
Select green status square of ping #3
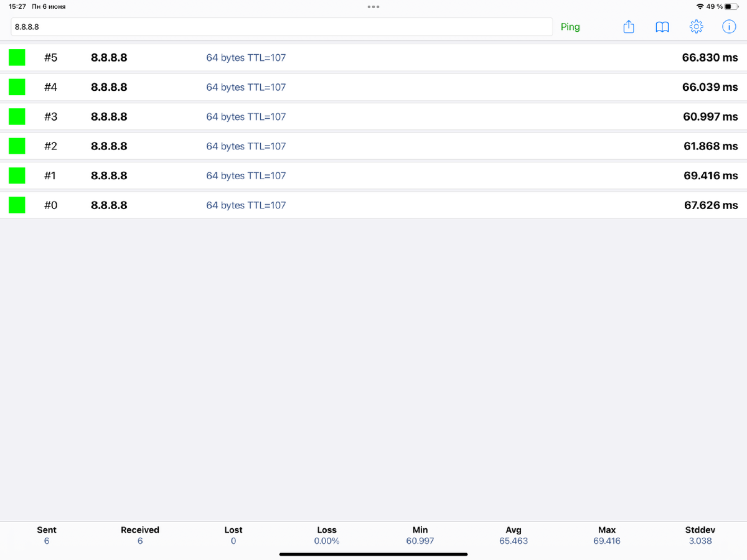point(17,116)
